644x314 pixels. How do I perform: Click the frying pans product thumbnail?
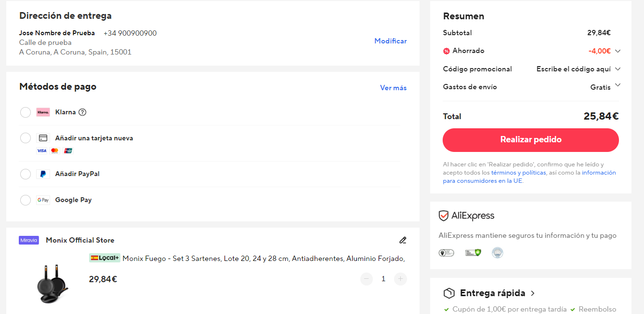53,284
